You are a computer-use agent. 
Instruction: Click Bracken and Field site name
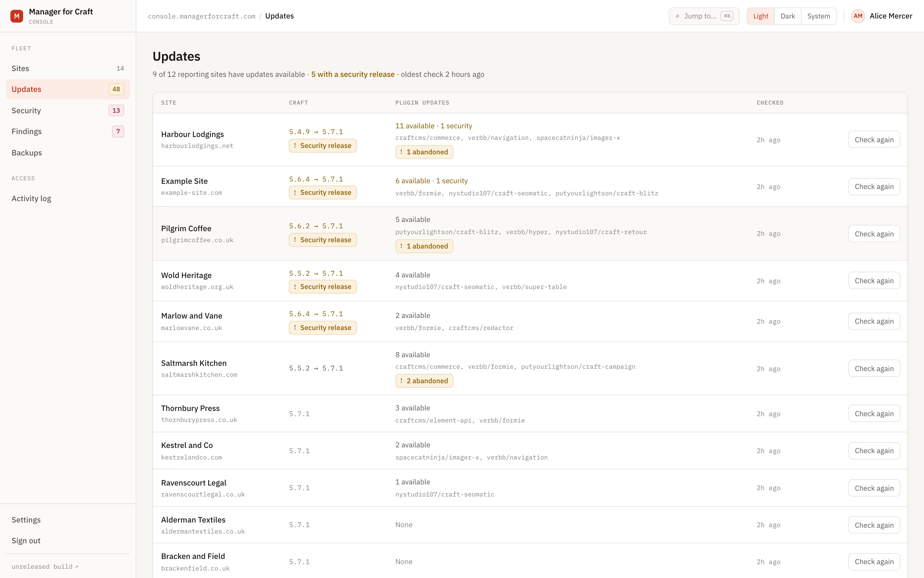click(x=193, y=556)
